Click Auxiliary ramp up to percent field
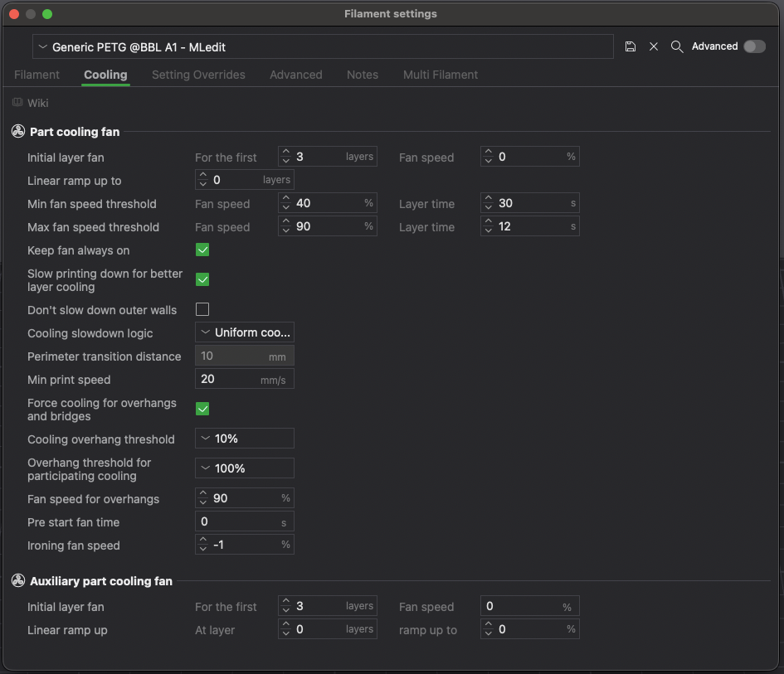This screenshot has height=674, width=784. click(x=530, y=629)
